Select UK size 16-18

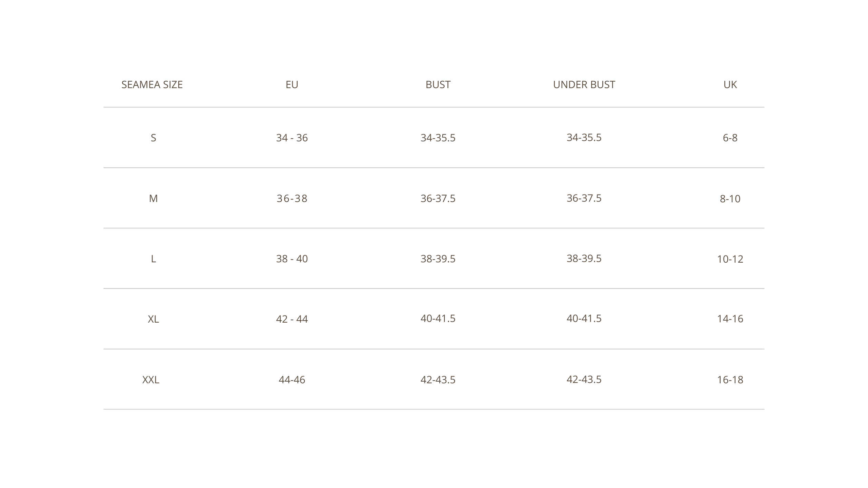point(730,380)
